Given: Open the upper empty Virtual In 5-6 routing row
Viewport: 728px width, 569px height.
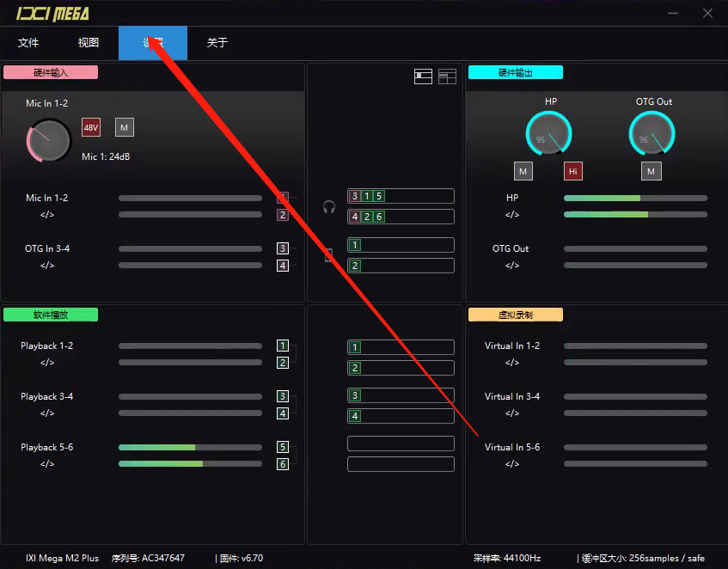Looking at the screenshot, I should (x=401, y=444).
